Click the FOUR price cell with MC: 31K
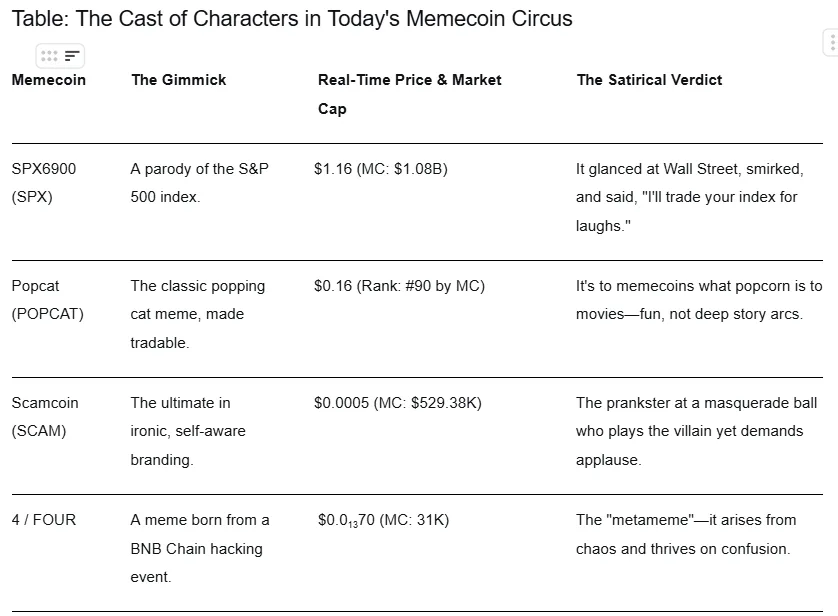Image resolution: width=838 pixels, height=616 pixels. pos(383,521)
